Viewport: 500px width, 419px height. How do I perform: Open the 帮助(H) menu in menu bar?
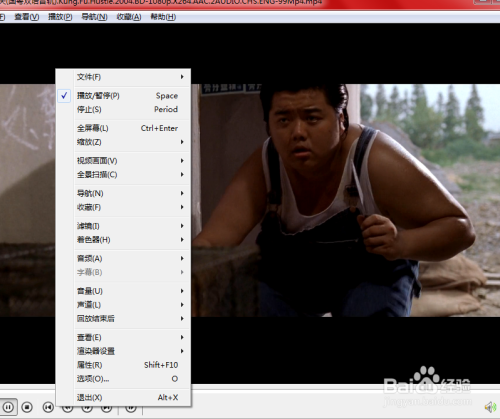click(x=163, y=17)
